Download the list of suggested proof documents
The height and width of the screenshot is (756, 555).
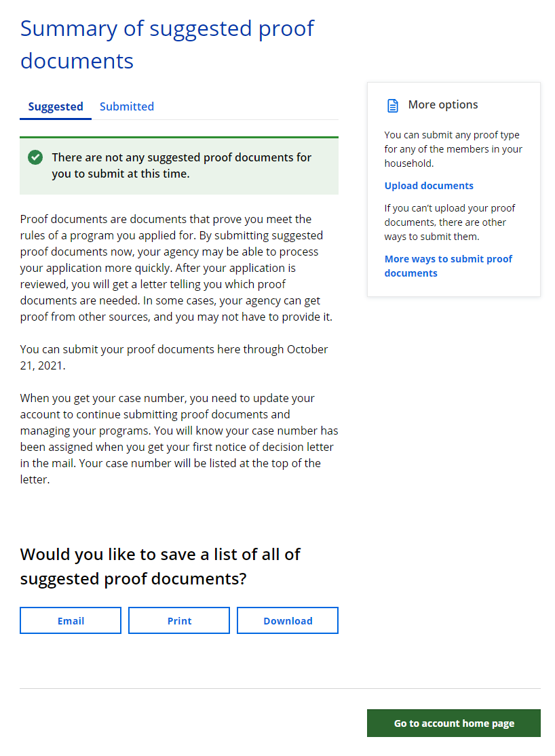[288, 620]
